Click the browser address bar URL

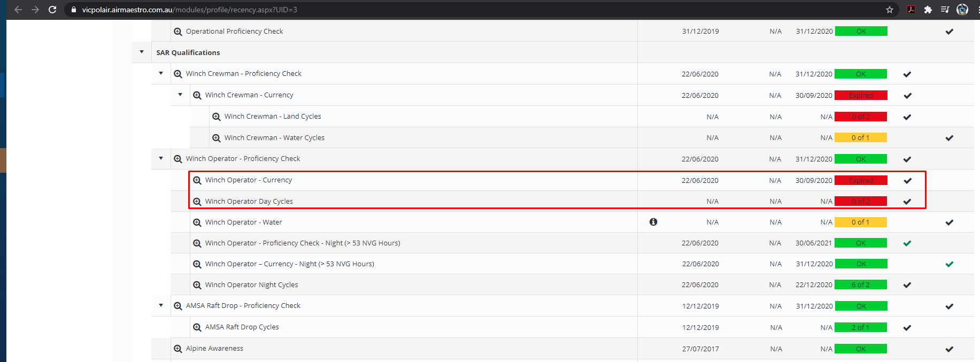click(x=189, y=10)
